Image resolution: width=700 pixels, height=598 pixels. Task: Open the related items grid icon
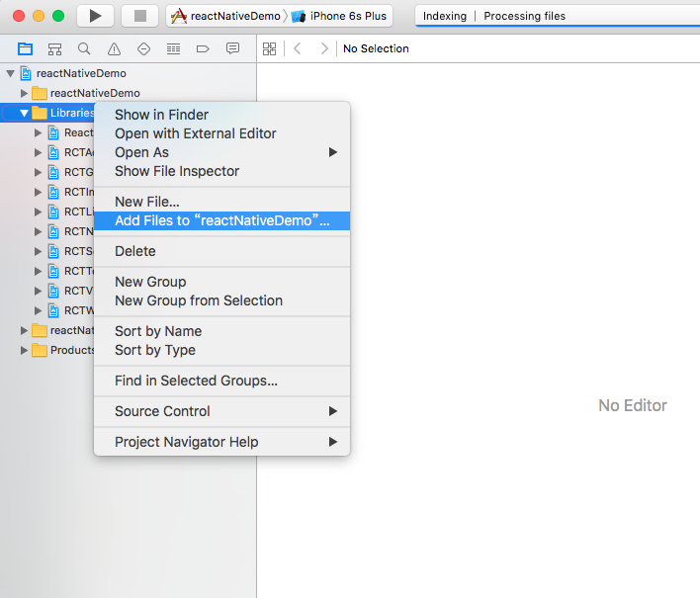[x=269, y=48]
